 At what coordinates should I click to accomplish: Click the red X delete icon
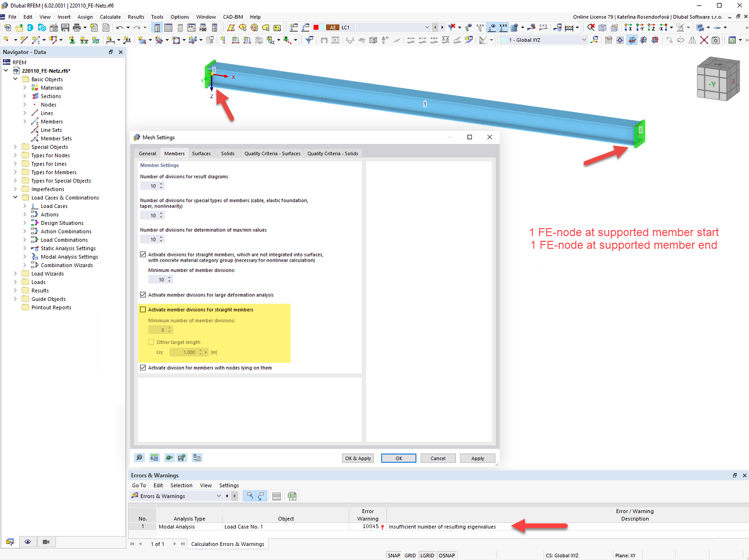[704, 40]
